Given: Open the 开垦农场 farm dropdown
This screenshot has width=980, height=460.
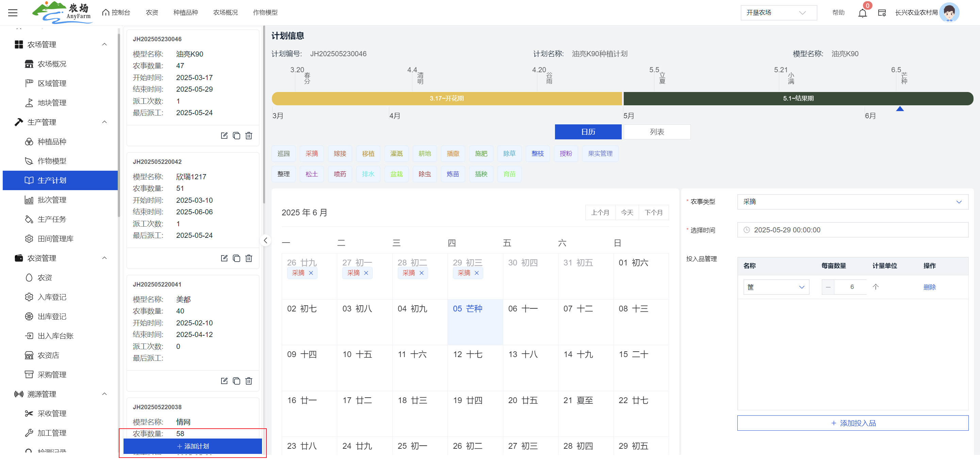Looking at the screenshot, I should pos(778,13).
